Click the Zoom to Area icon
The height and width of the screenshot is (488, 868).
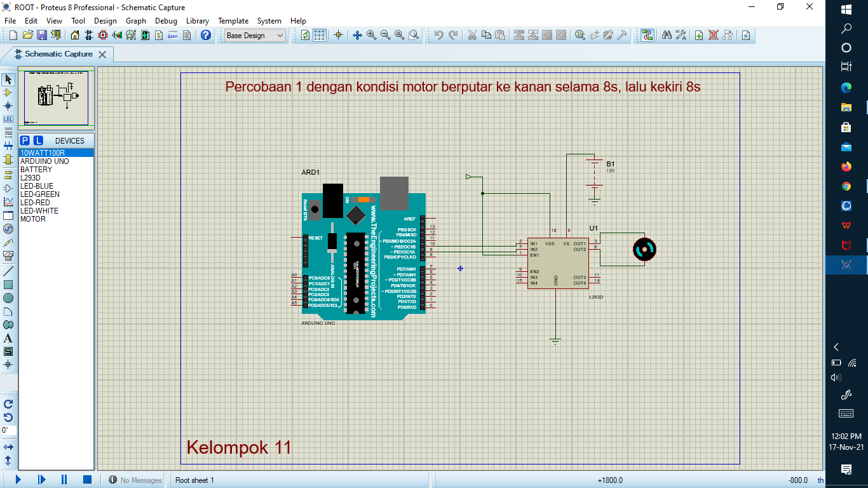click(x=414, y=36)
